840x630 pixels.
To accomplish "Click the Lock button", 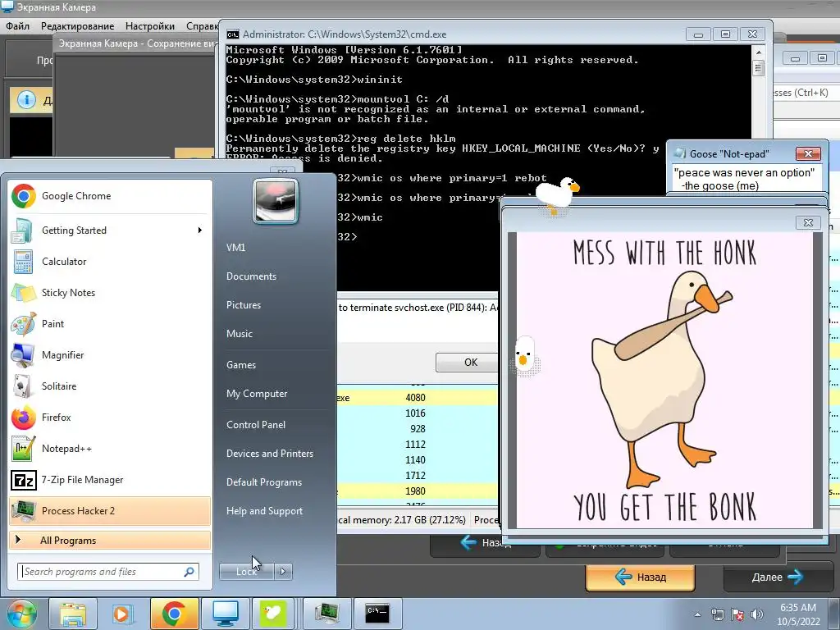I will pyautogui.click(x=247, y=572).
